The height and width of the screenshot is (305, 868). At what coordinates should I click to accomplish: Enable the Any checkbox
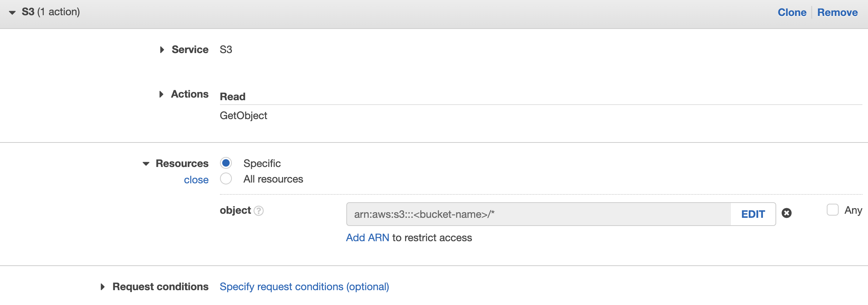(x=832, y=210)
